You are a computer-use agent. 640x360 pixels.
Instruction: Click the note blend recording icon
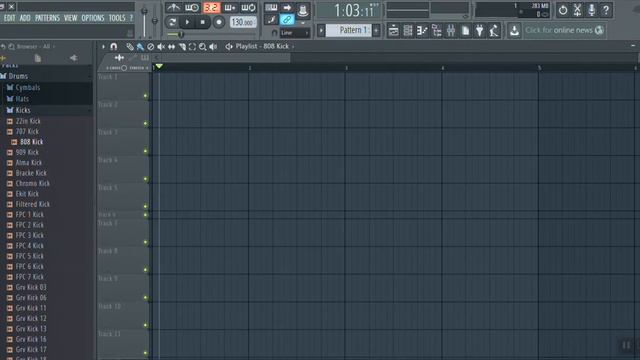click(x=271, y=20)
